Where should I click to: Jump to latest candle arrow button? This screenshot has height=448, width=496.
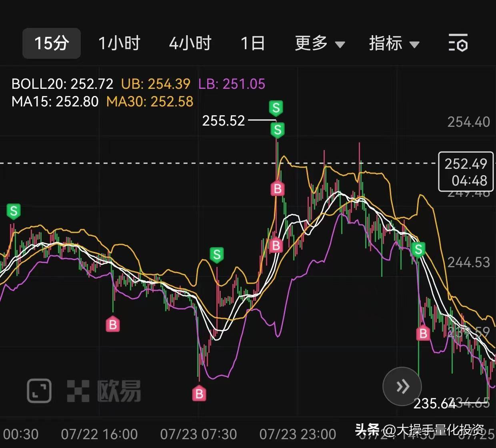click(402, 386)
